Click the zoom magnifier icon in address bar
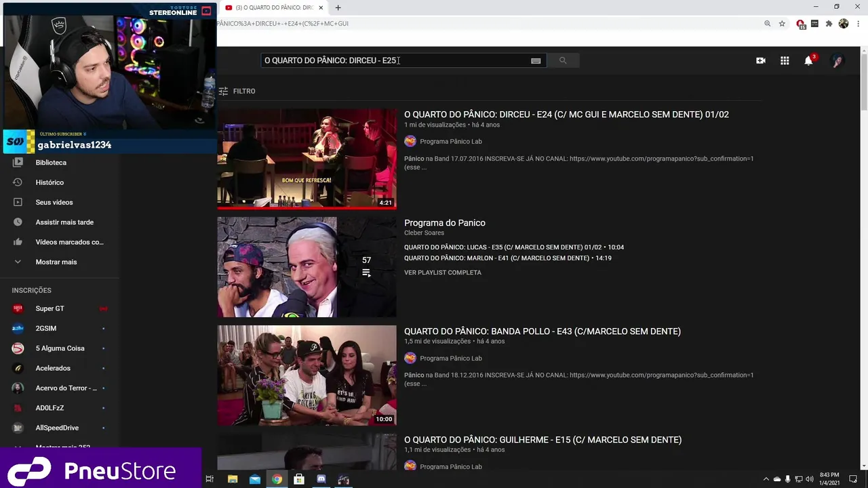 coord(767,24)
